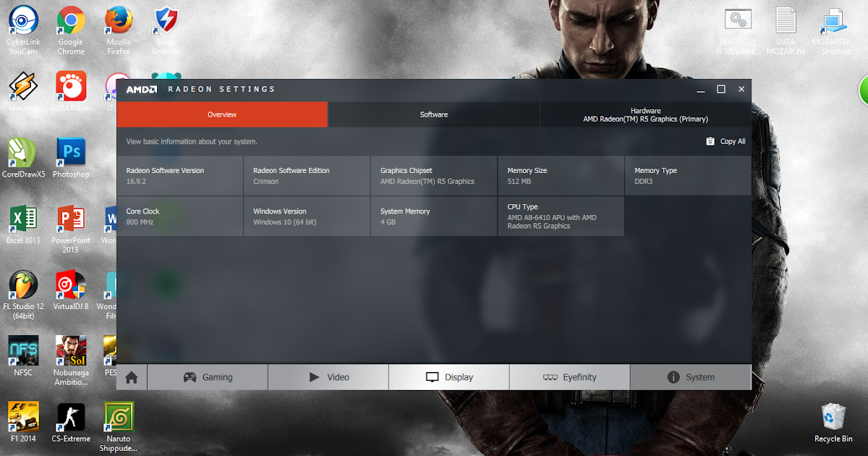Minimize the Radeon Settings window

[701, 89]
